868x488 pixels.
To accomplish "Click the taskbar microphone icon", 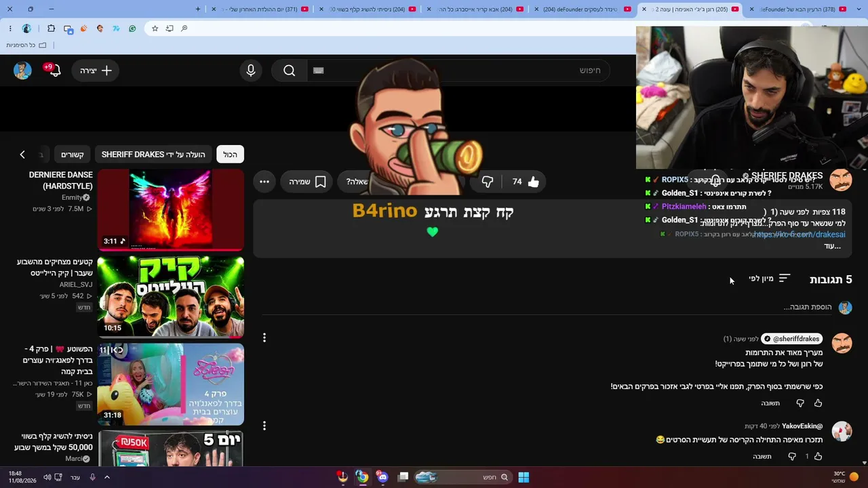I will tap(92, 477).
